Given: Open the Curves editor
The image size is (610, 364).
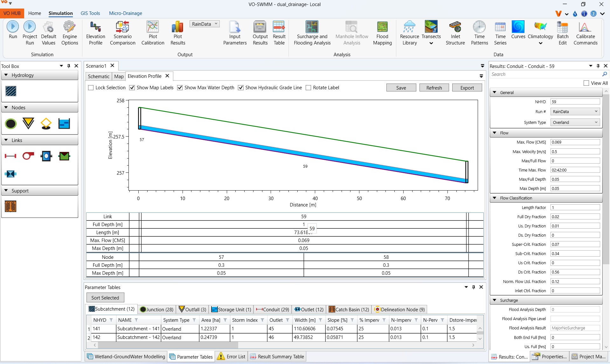Looking at the screenshot, I should click(x=518, y=30).
